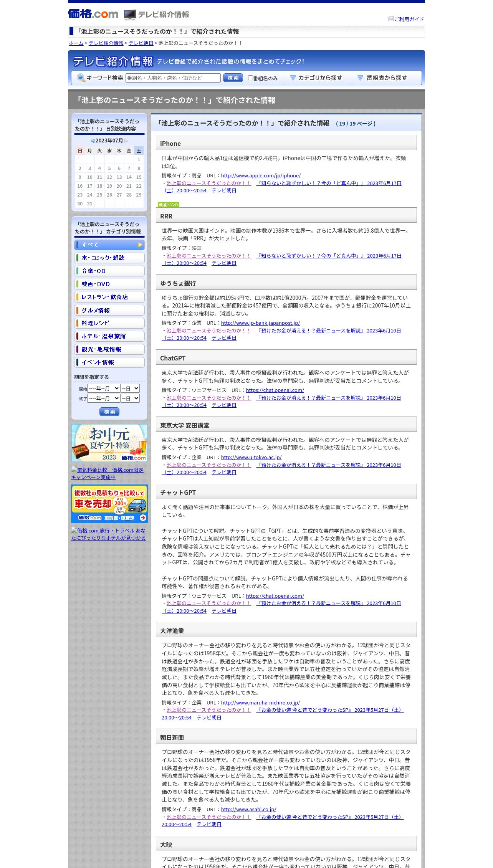The height and width of the screenshot is (868, 493).
Task: Click the 東京大学 安田講堂 heading
Action: 185,426
